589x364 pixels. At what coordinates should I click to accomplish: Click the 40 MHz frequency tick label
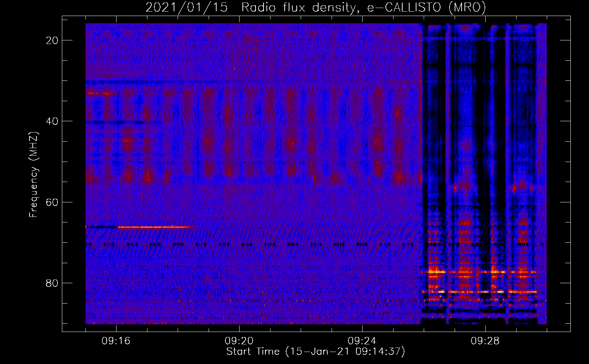52,121
